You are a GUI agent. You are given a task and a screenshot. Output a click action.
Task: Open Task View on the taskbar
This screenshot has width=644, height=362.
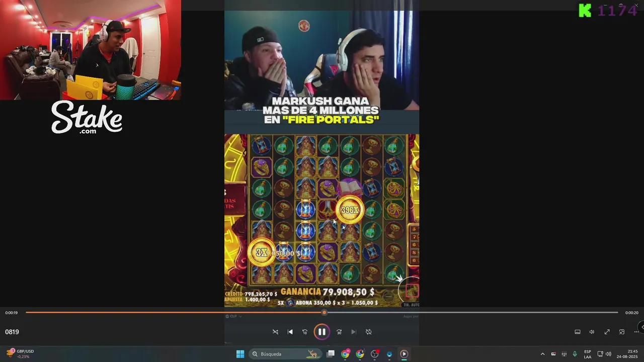click(331, 354)
